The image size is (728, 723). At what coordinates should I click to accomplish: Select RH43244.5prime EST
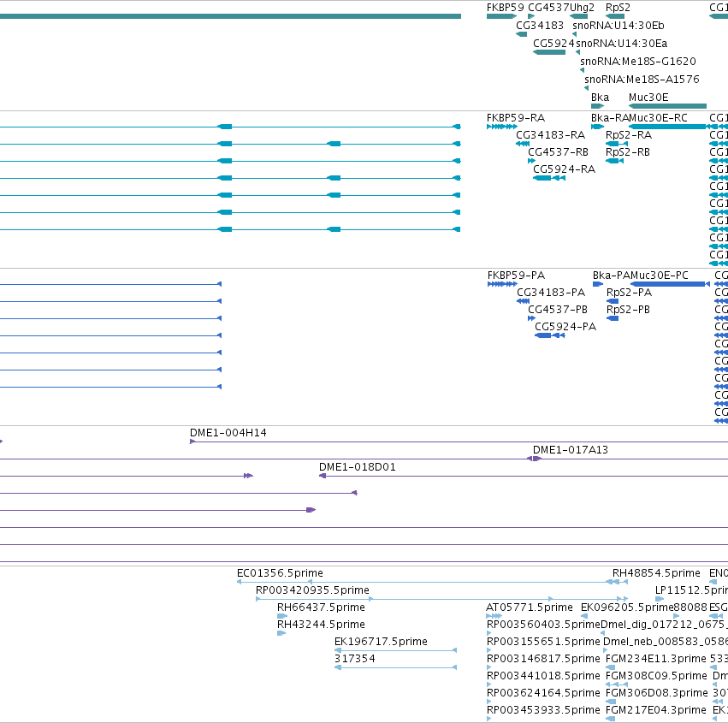pos(281,633)
